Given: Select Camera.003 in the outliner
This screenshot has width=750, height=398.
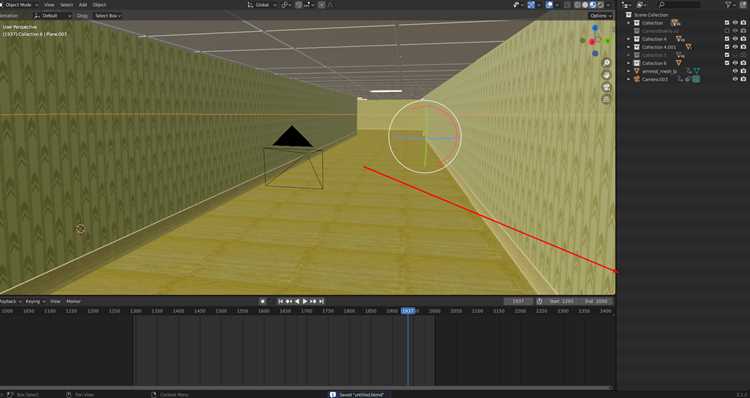Looking at the screenshot, I should [654, 79].
